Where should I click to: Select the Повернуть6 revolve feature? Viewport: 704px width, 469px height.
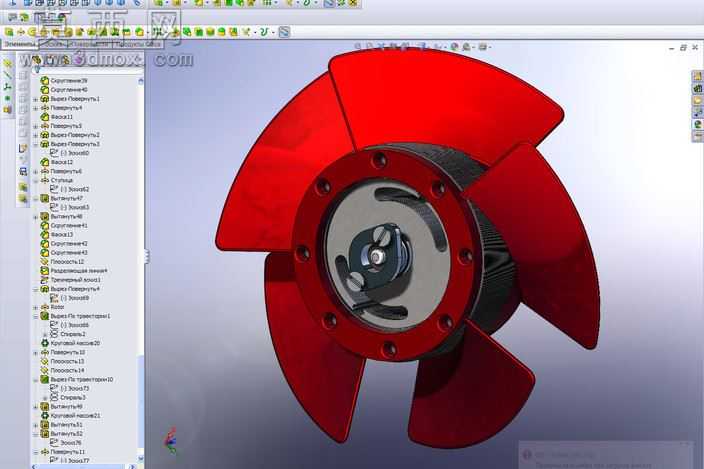pos(62,171)
